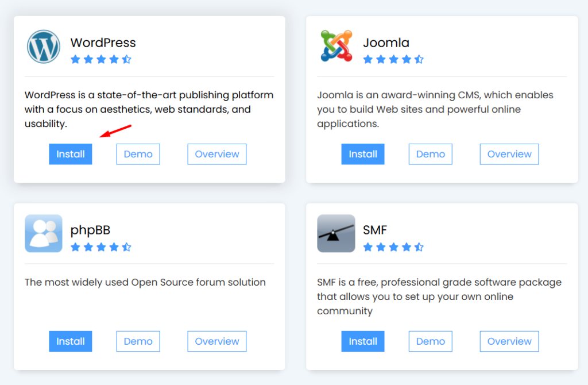Click the WordPress logo icon
This screenshot has width=588, height=385.
pos(44,47)
